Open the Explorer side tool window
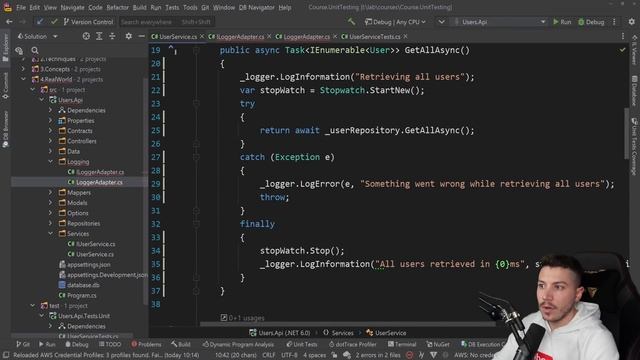The width and height of the screenshot is (640, 360). [x=5, y=48]
